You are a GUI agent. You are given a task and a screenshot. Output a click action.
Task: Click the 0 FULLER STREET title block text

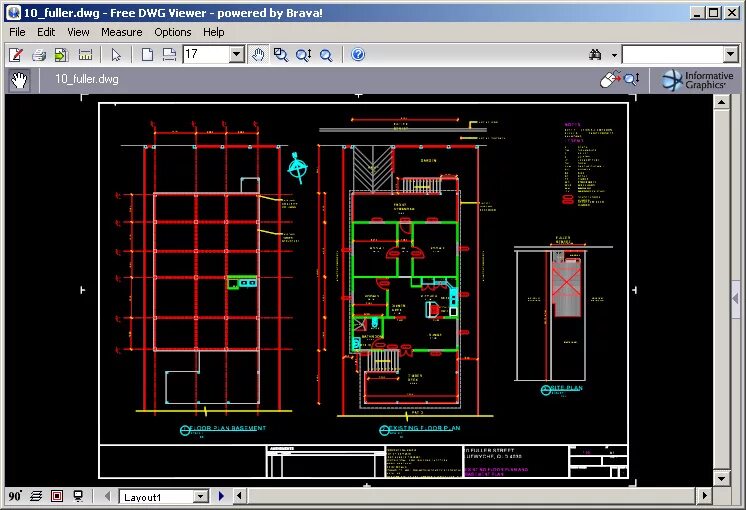pyautogui.click(x=490, y=450)
